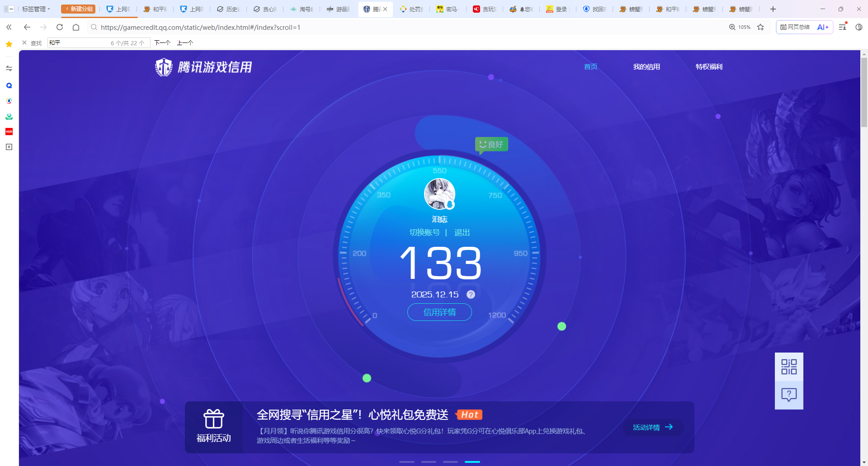
Task: Toggle dark mode at toolbar far right
Action: click(859, 27)
